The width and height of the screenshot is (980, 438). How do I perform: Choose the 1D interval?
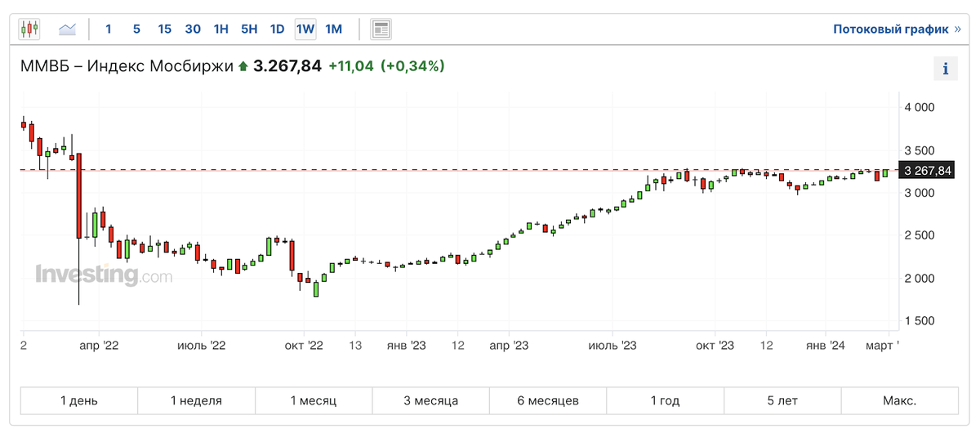point(277,29)
